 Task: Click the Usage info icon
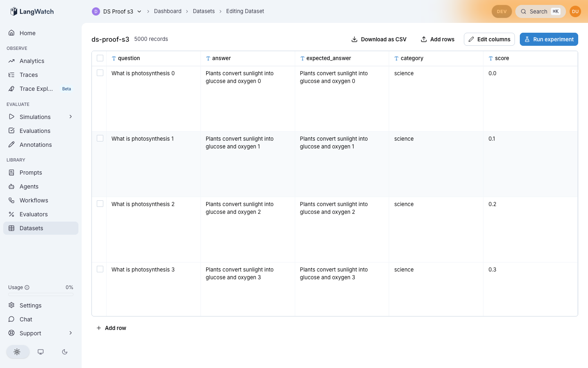tap(27, 287)
